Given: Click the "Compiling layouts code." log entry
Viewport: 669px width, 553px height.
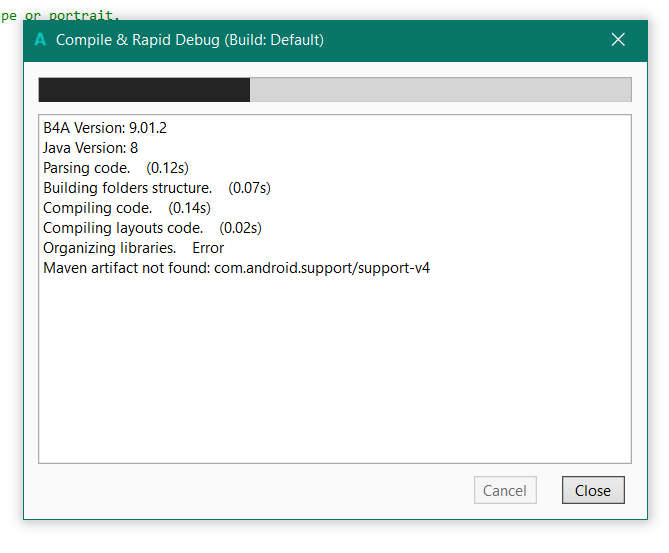Looking at the screenshot, I should pyautogui.click(x=123, y=228).
